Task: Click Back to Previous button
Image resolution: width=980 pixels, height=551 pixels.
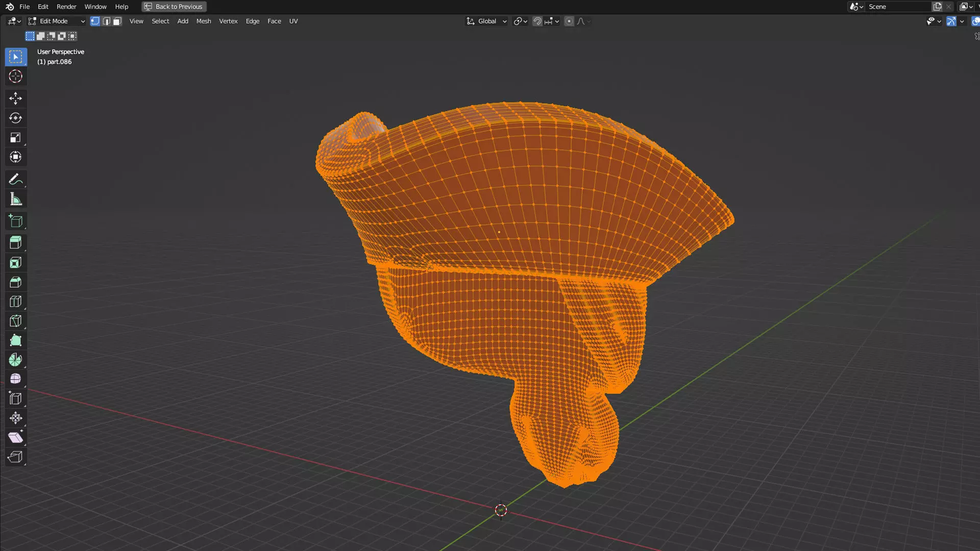Action: (x=174, y=7)
